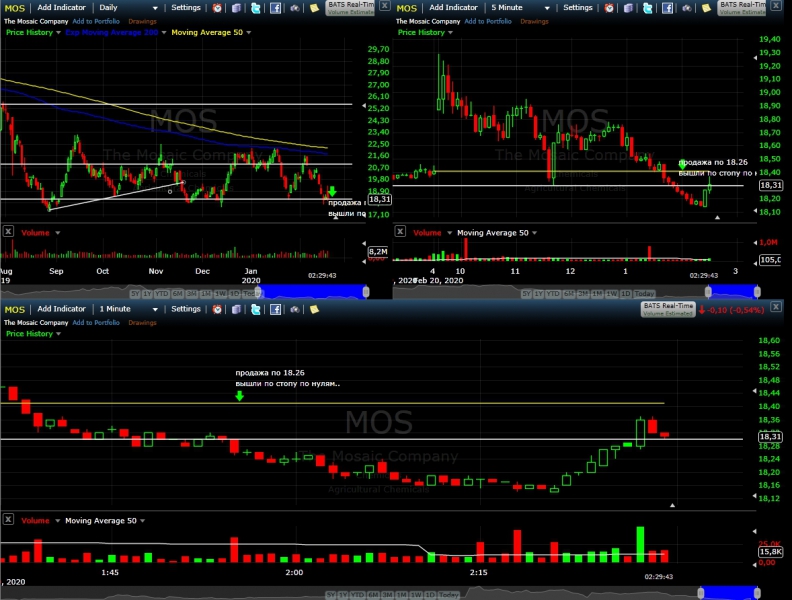
Task: Share 1 Minute chart via Twitter icon
Action: [256, 309]
